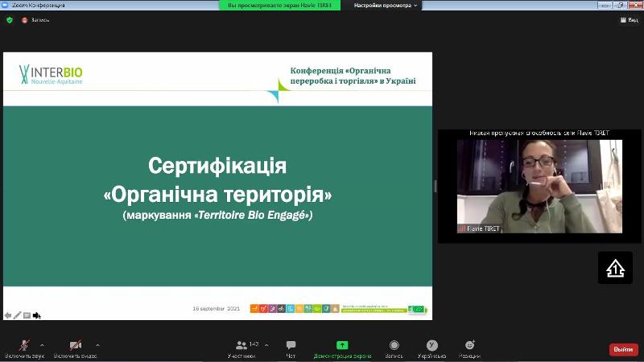Toggle the slide pen annotation tool
Viewport: 644px width, 362px height.
(18, 315)
